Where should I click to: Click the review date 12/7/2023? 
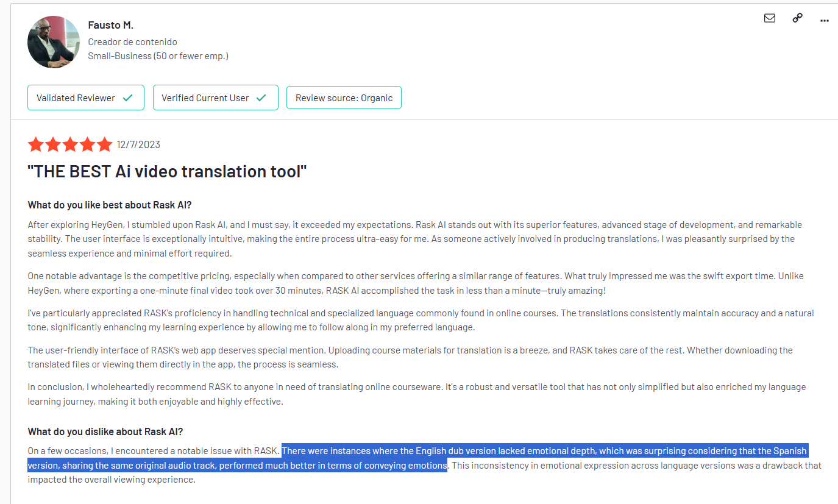click(138, 145)
